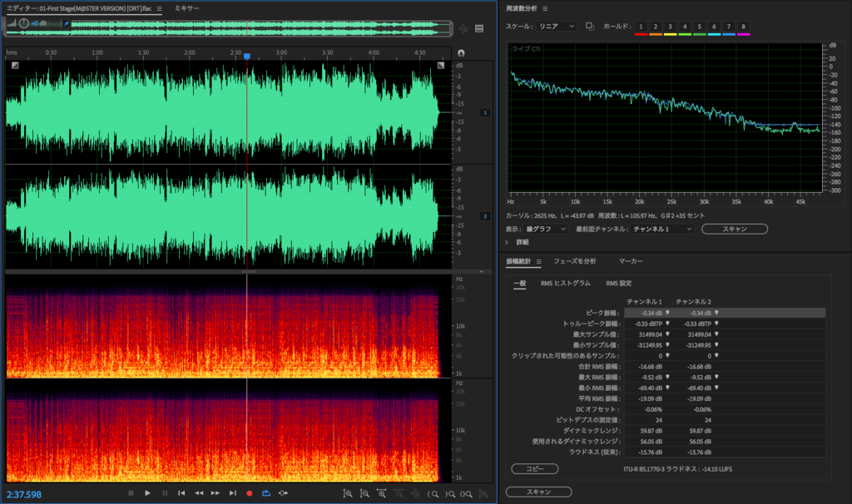Click スキャン in the amplitude statistics panel
The image size is (852, 504).
(x=539, y=492)
